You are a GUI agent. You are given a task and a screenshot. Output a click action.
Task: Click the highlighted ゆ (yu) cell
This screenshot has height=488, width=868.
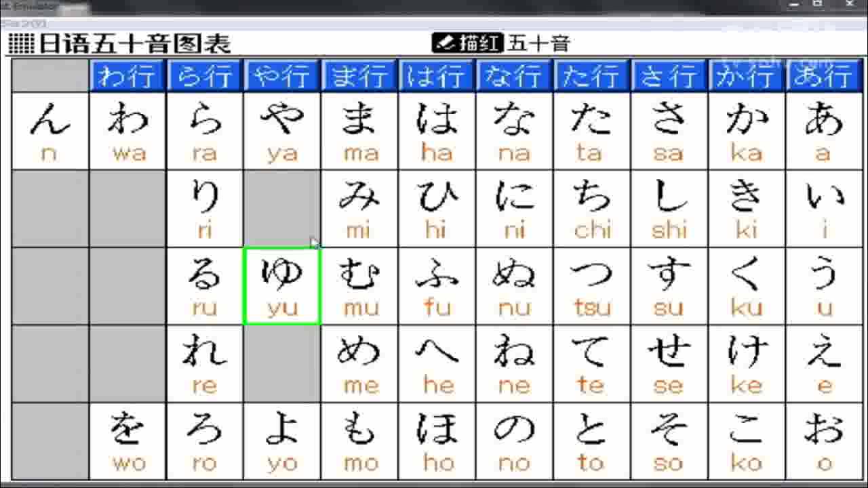click(x=281, y=286)
